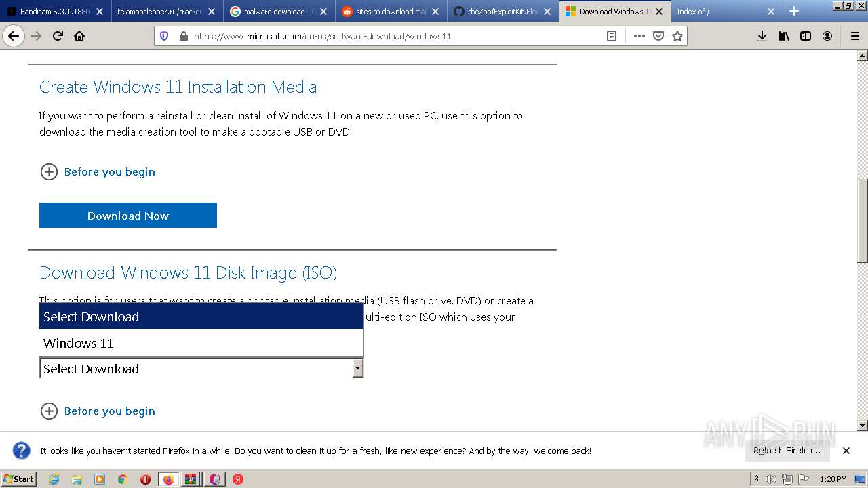Choose the Select Download list option
Viewport: 868px width, 488px height.
pyautogui.click(x=201, y=317)
